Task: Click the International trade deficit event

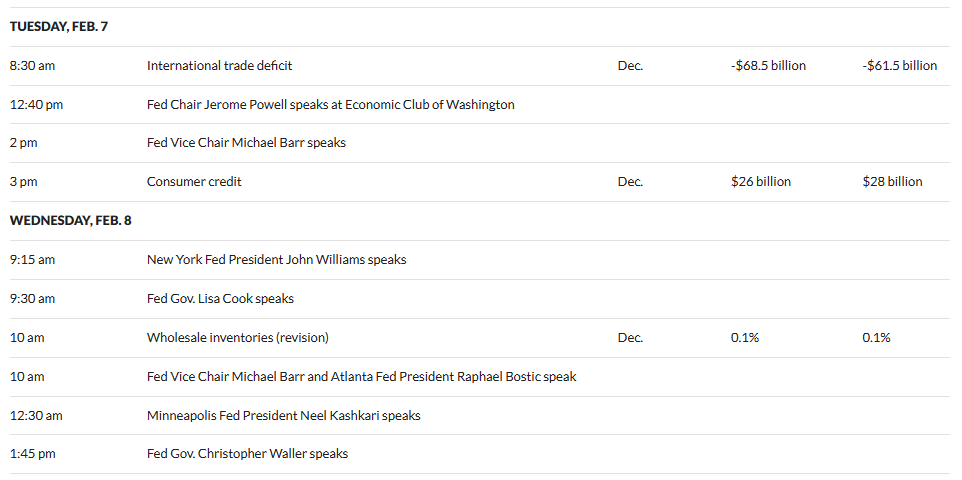Action: point(219,66)
